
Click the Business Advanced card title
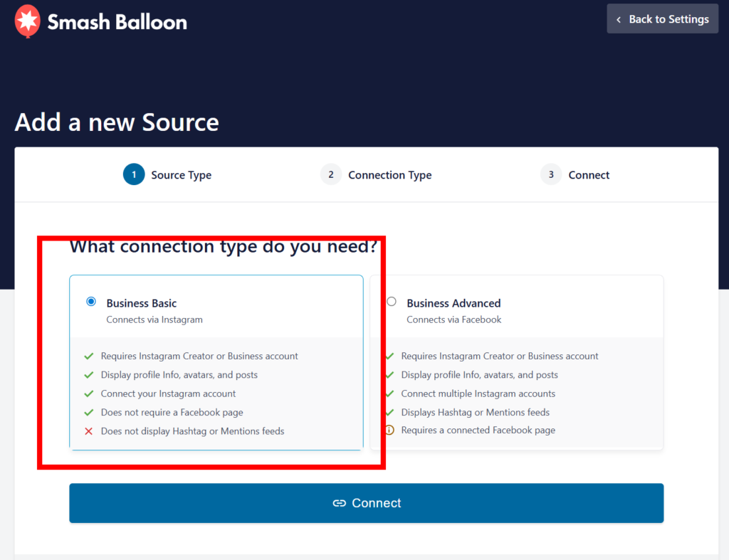point(453,303)
